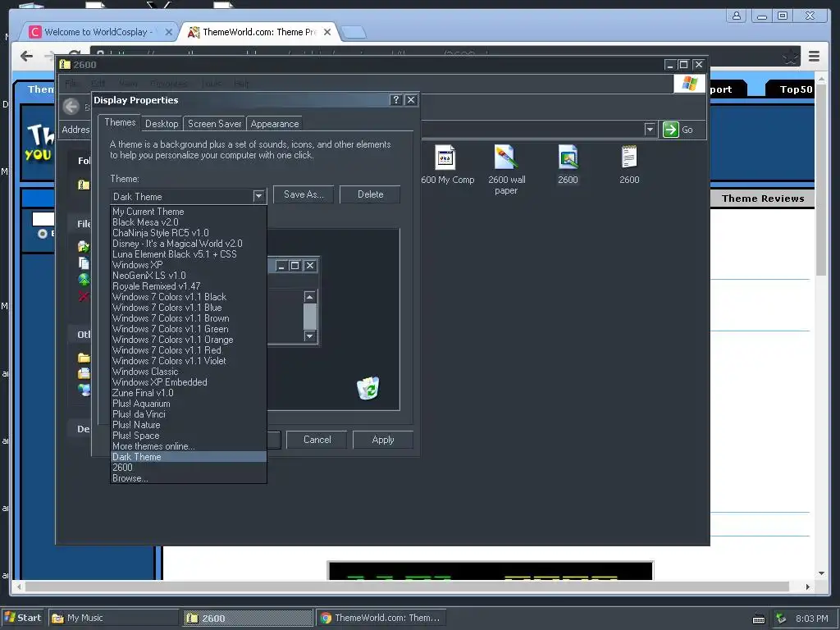840x630 pixels.
Task: Click the question mark help button in Display Properties
Action: click(396, 99)
